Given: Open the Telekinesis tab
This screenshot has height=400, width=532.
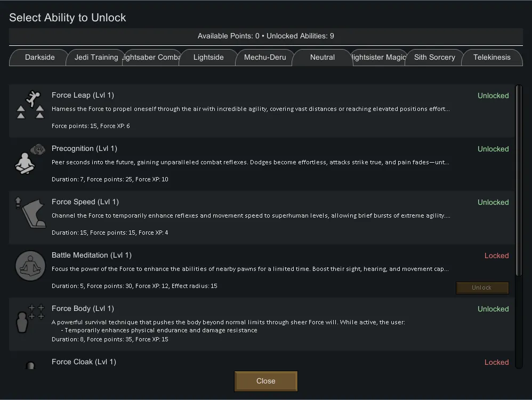Looking at the screenshot, I should coord(491,58).
